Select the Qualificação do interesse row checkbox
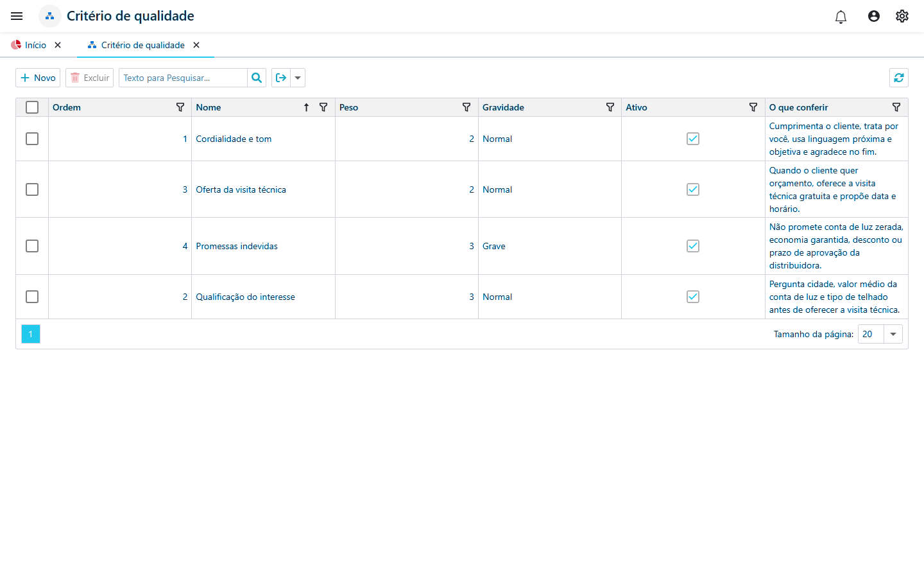Screen dimensions: 924x578 (32, 297)
